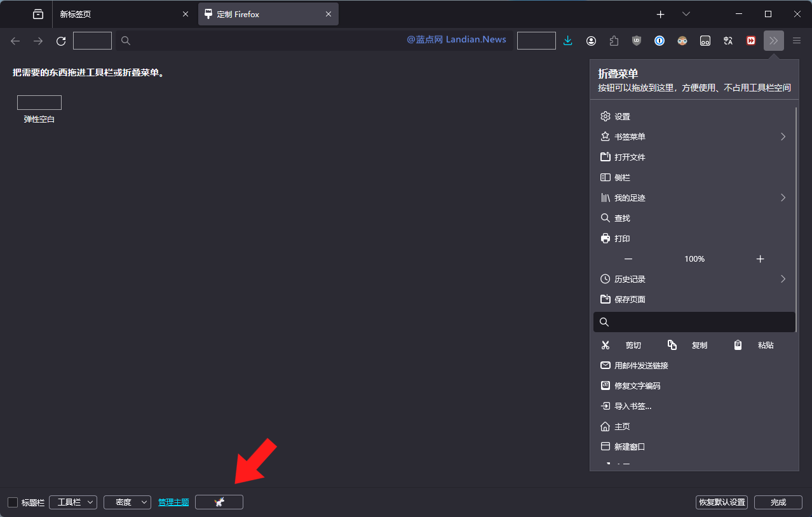Click the downloads arrow icon in toolbar
Viewport: 812px width, 517px height.
(568, 41)
